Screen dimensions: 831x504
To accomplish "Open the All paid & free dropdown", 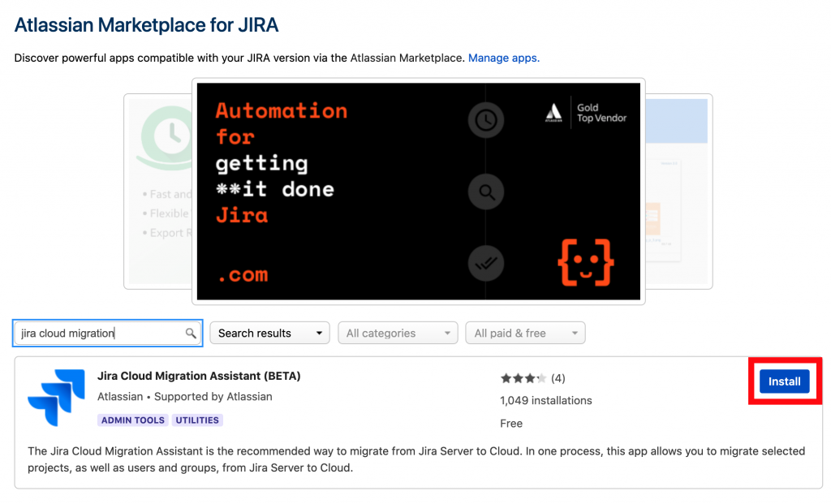I will click(x=525, y=333).
